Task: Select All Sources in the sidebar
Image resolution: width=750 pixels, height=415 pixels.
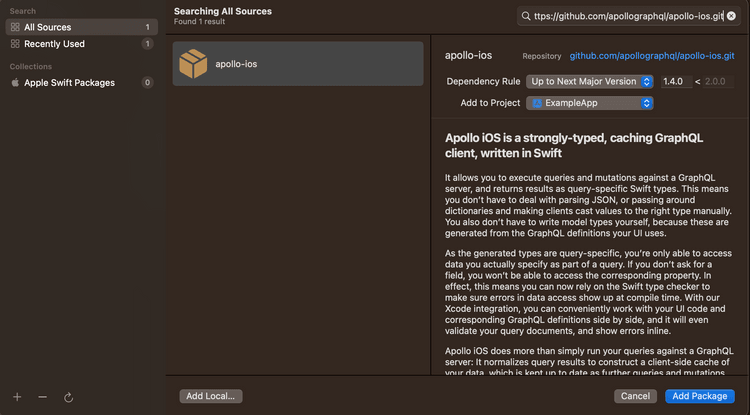Action: click(x=81, y=27)
